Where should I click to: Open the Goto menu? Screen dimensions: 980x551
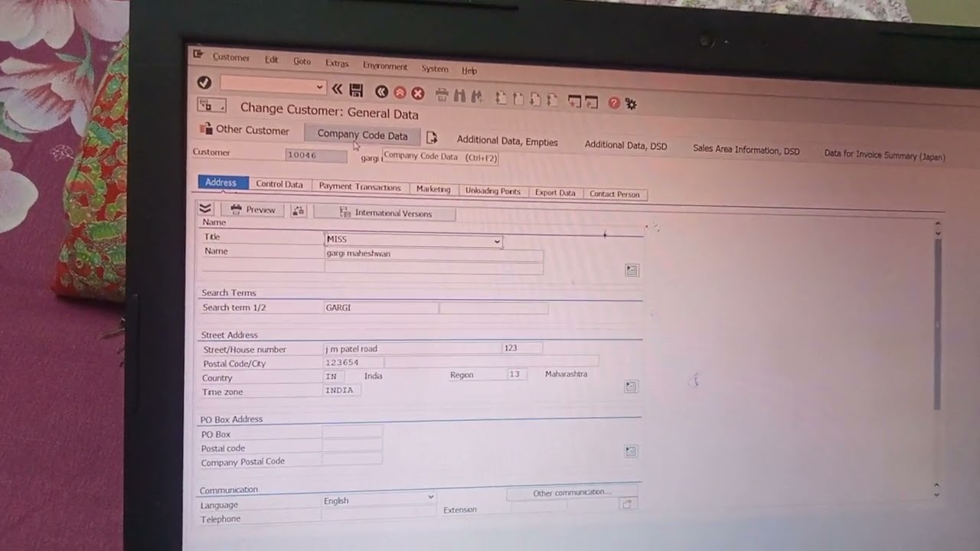(x=302, y=61)
